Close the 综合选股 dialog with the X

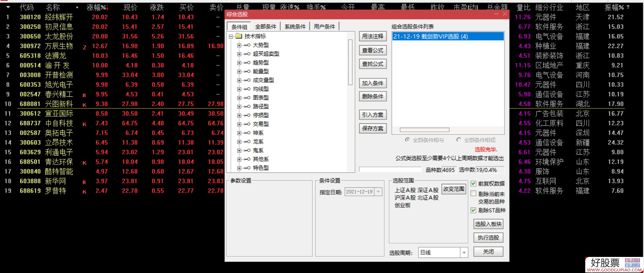click(505, 14)
